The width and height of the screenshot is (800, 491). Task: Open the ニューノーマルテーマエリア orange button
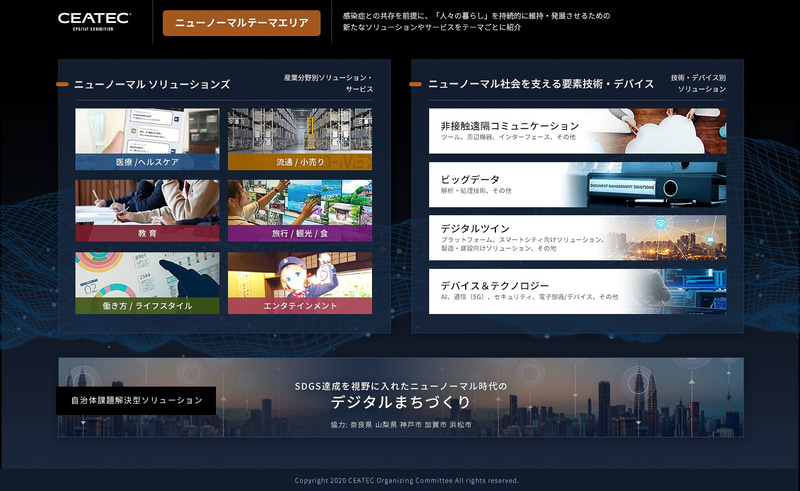(x=241, y=23)
